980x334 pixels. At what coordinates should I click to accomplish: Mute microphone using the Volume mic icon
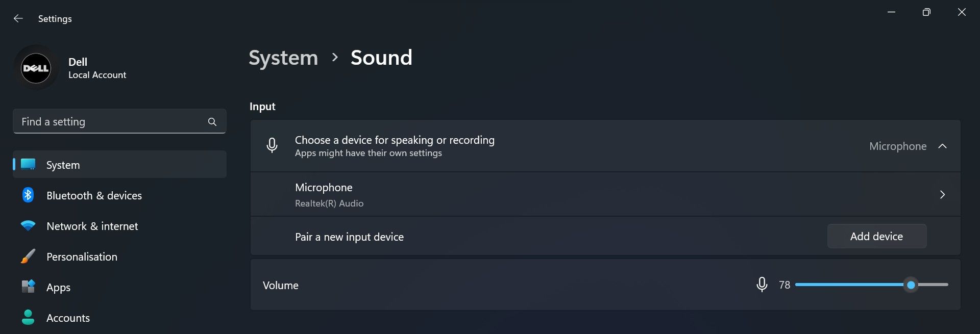click(762, 285)
